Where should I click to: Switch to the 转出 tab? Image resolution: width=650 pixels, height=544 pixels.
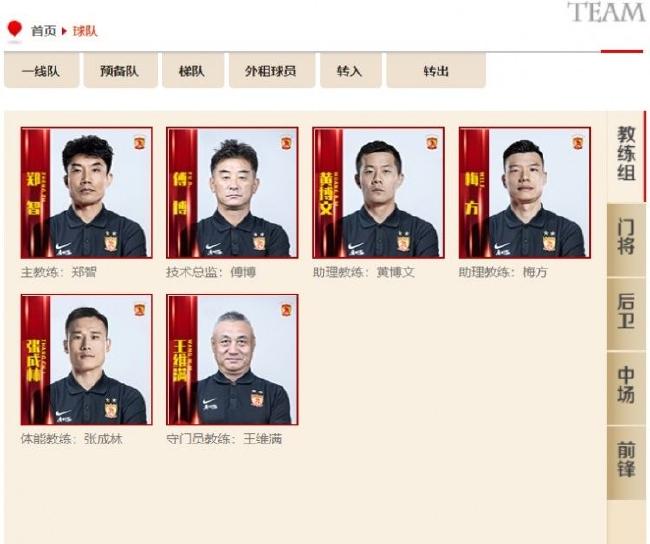coord(436,71)
